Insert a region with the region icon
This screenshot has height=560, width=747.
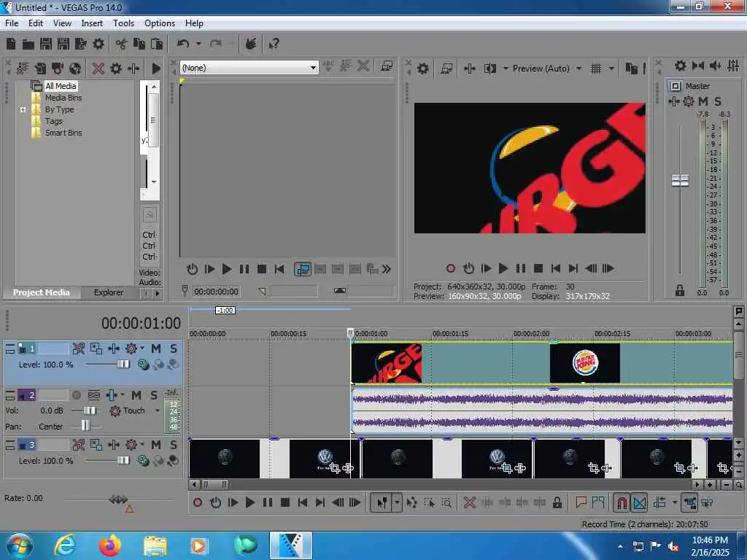click(598, 502)
